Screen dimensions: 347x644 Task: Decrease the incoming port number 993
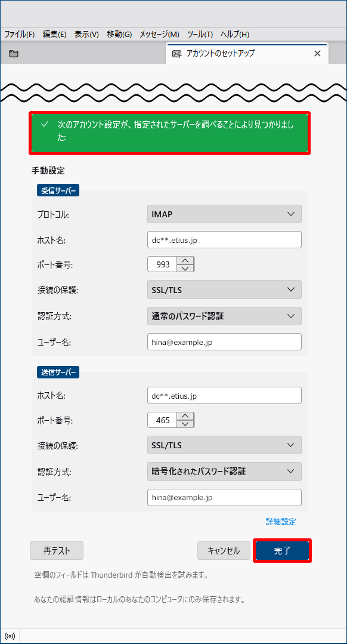click(186, 268)
